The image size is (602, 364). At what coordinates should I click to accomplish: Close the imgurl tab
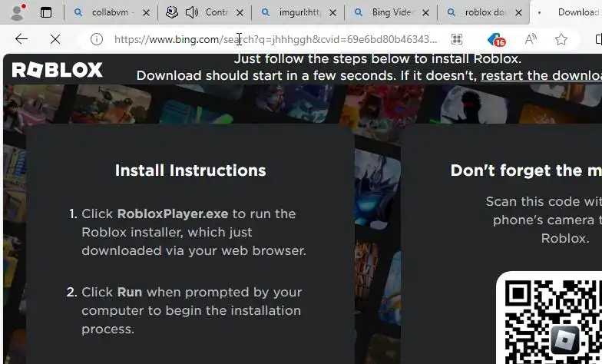(332, 12)
